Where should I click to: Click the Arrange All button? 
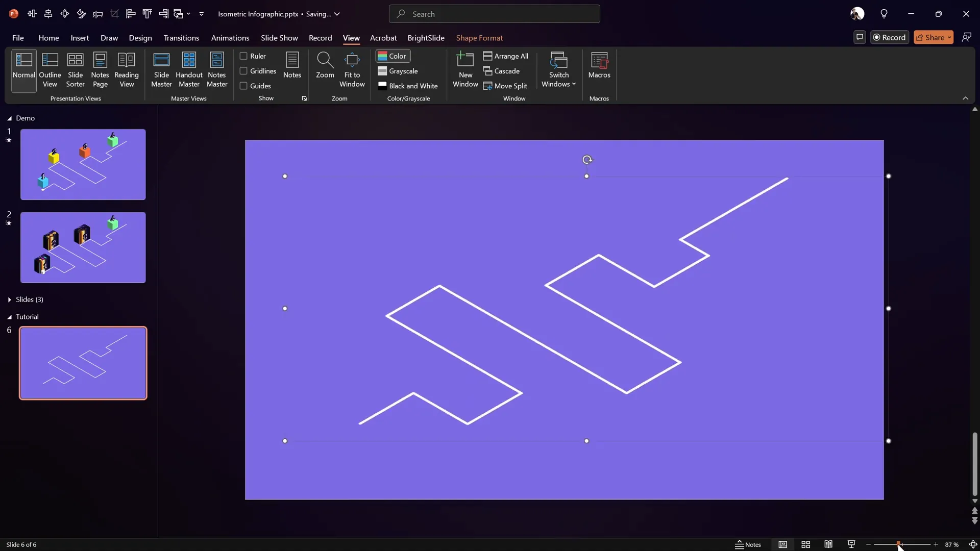[x=506, y=56]
